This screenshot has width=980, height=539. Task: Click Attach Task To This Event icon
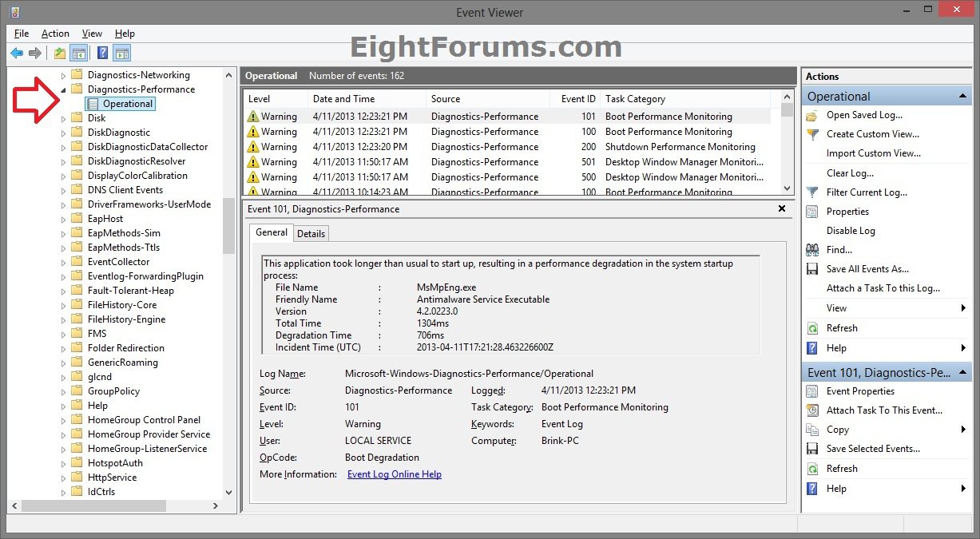pyautogui.click(x=812, y=410)
